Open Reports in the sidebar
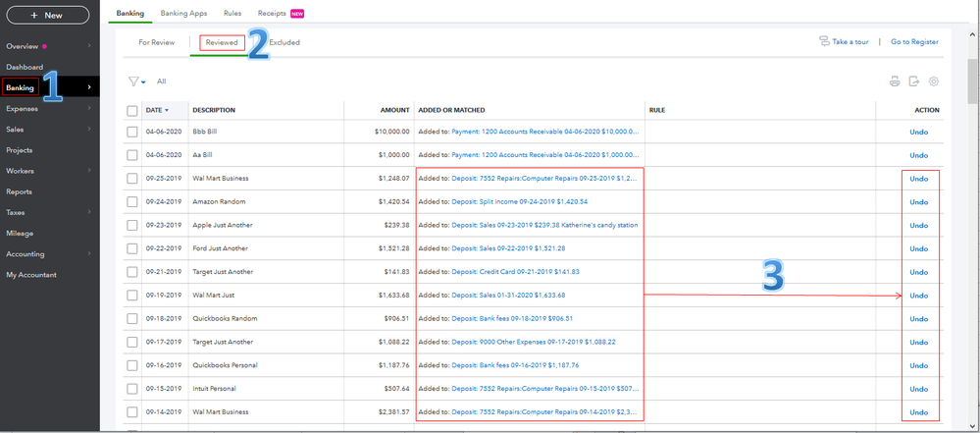The height and width of the screenshot is (433, 980). pyautogui.click(x=19, y=191)
